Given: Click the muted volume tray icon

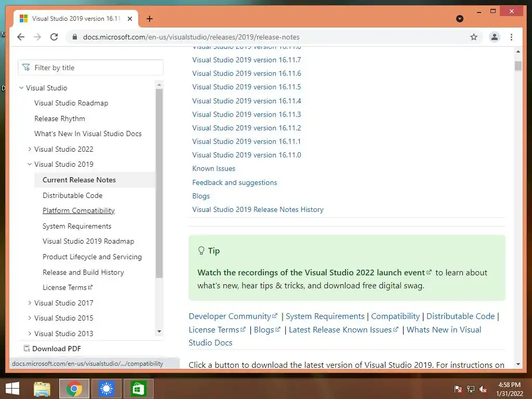Looking at the screenshot, I should (x=483, y=389).
